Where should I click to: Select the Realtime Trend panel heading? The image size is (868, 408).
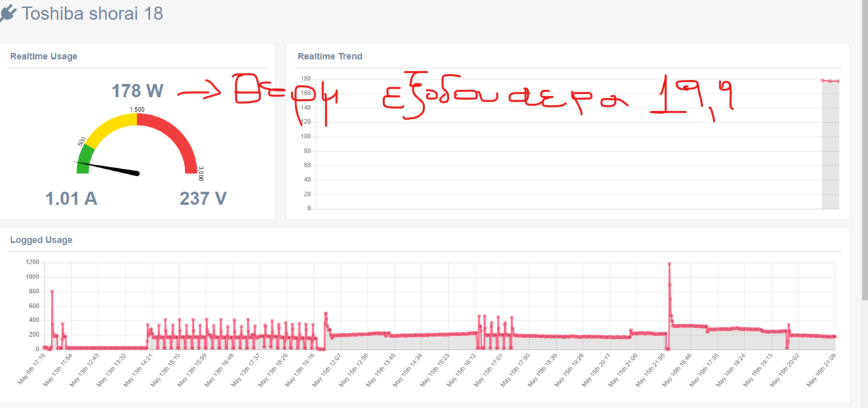coord(330,56)
